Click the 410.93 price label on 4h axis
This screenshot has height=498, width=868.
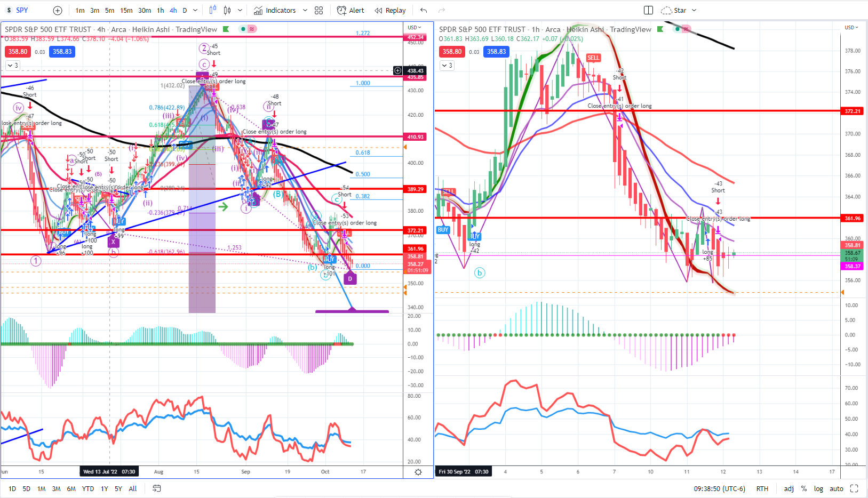point(416,137)
